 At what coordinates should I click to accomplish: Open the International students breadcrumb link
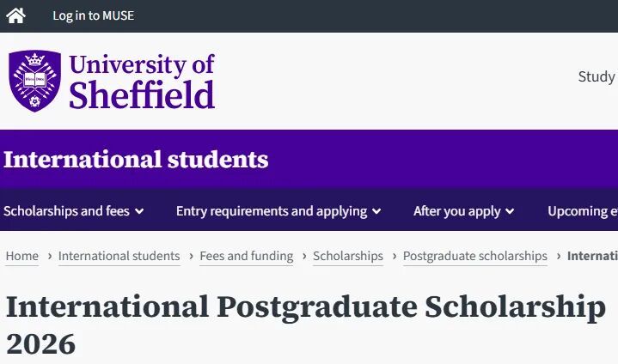tap(119, 256)
